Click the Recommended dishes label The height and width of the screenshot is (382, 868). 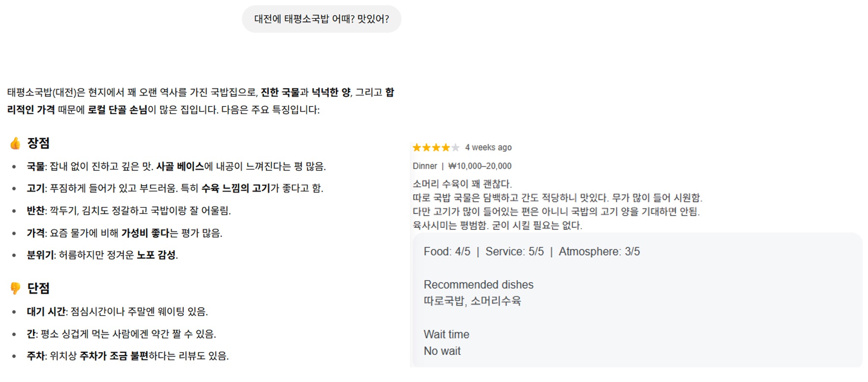479,285
